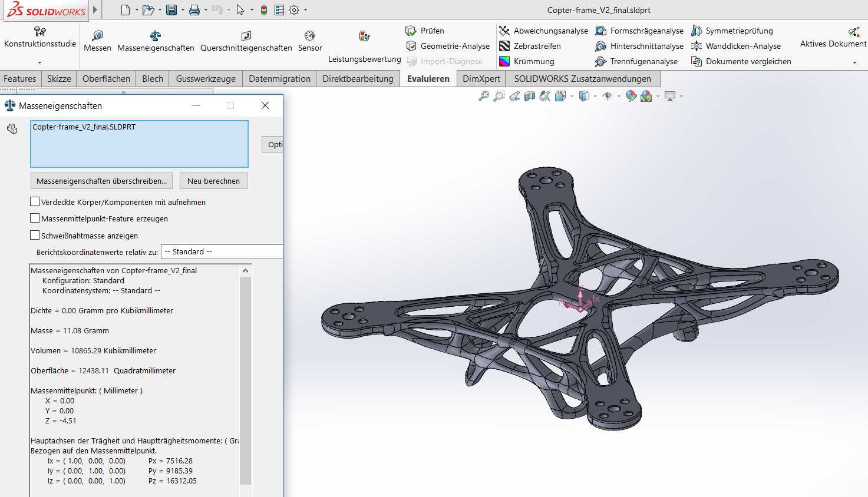This screenshot has height=497, width=868.
Task: Click Masseneigenschaften überschreiben button
Action: 101,181
